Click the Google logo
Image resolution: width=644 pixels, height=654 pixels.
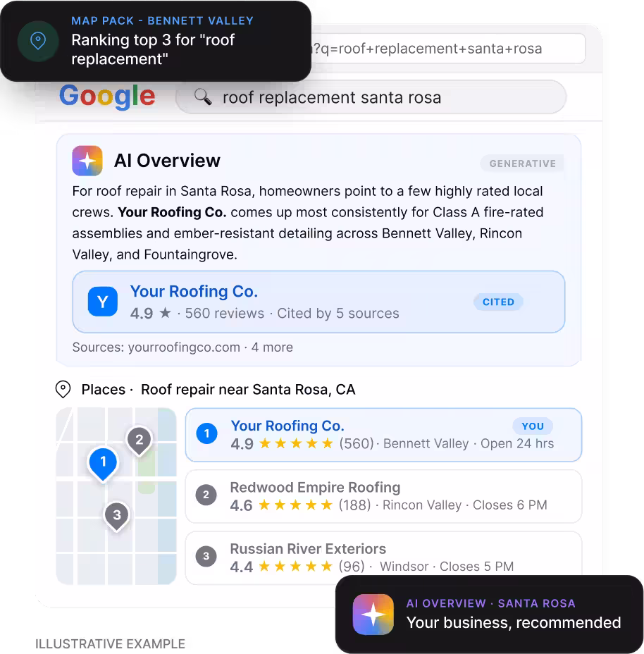[x=107, y=97]
